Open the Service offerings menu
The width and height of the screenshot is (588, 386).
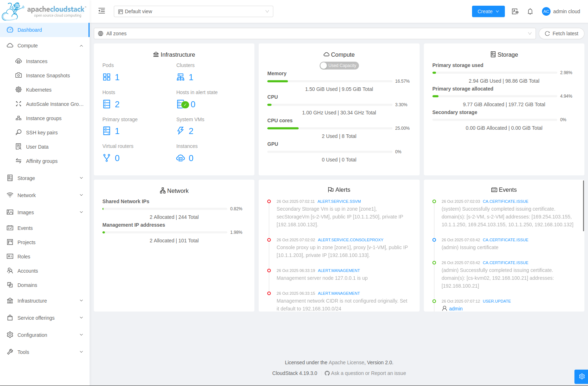(x=36, y=318)
